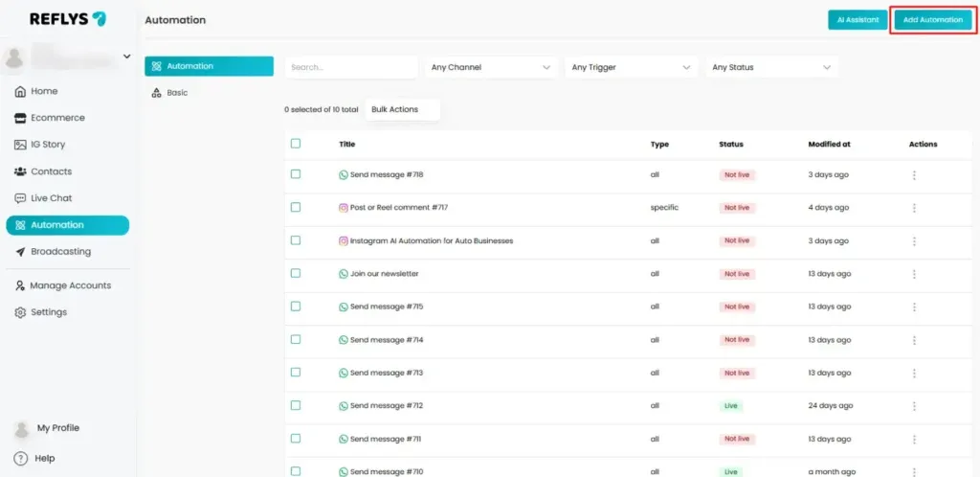Check the box for Post or Reel comment #717
980x477 pixels.
pos(296,208)
